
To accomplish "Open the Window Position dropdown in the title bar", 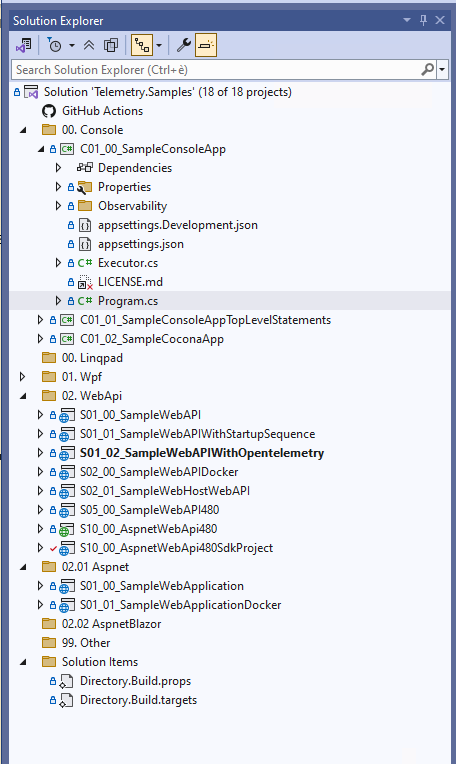I will coord(407,20).
